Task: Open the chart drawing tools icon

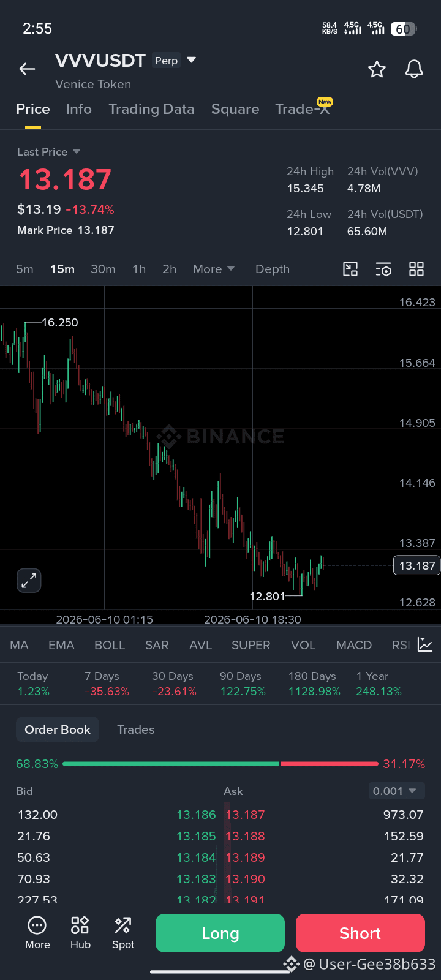Action: [x=350, y=269]
